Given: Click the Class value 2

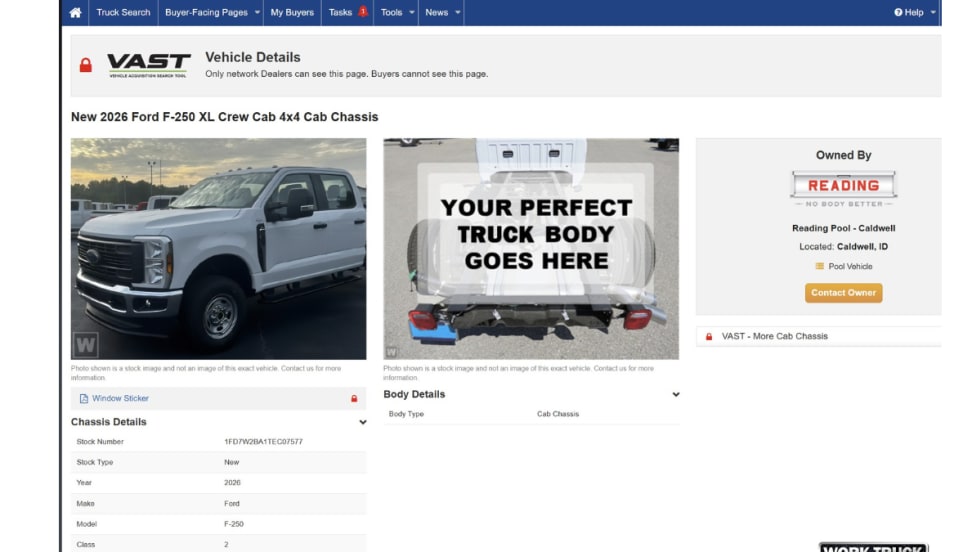Looking at the screenshot, I should [x=226, y=544].
